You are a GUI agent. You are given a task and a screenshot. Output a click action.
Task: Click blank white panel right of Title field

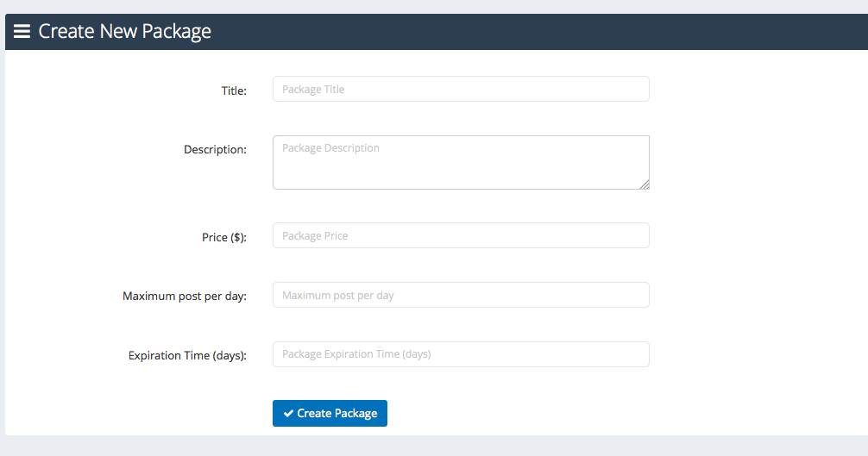pos(758,89)
